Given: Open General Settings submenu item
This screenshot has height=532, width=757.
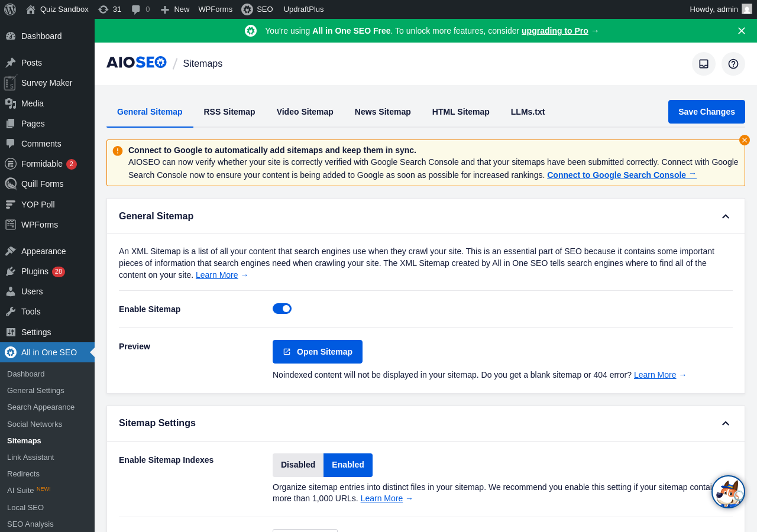Looking at the screenshot, I should (x=35, y=391).
